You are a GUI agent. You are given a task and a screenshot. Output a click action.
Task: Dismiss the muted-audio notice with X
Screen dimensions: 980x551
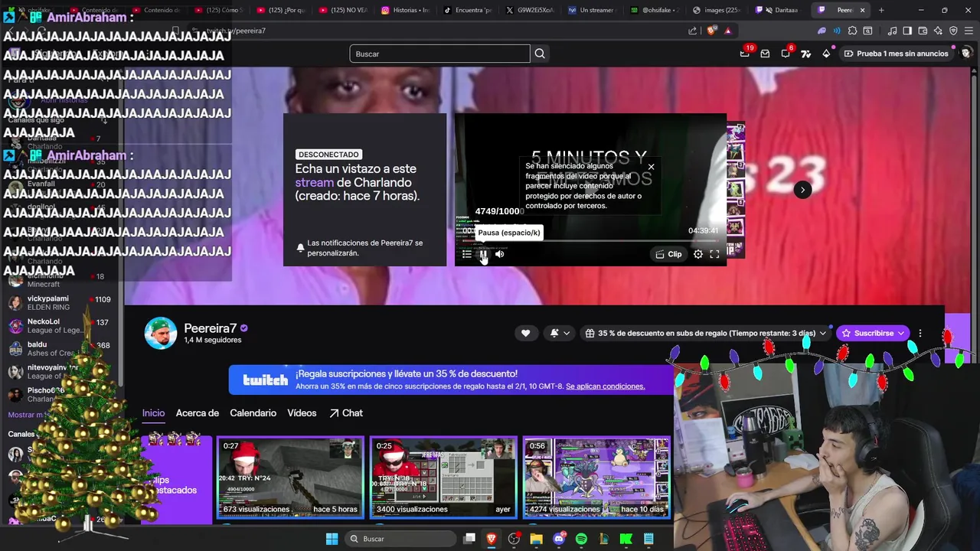click(651, 167)
